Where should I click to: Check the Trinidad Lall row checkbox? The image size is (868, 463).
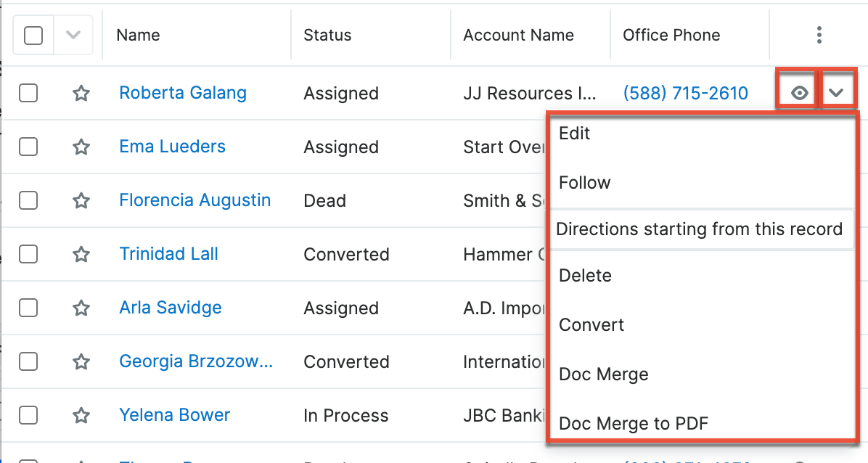coord(28,254)
